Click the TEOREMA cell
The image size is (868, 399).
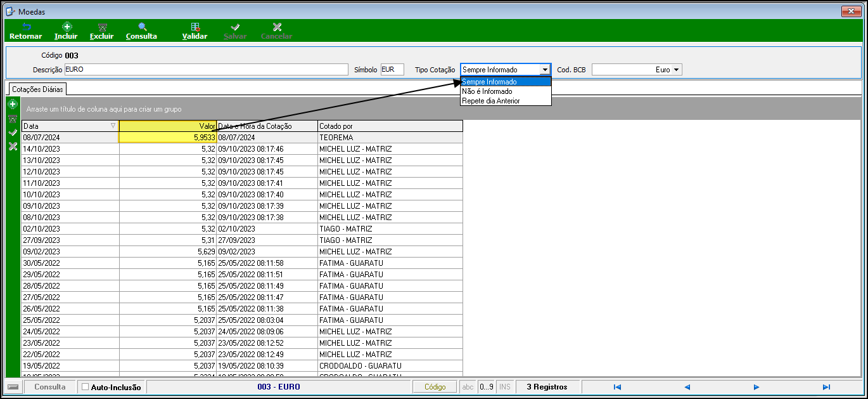[x=390, y=137]
